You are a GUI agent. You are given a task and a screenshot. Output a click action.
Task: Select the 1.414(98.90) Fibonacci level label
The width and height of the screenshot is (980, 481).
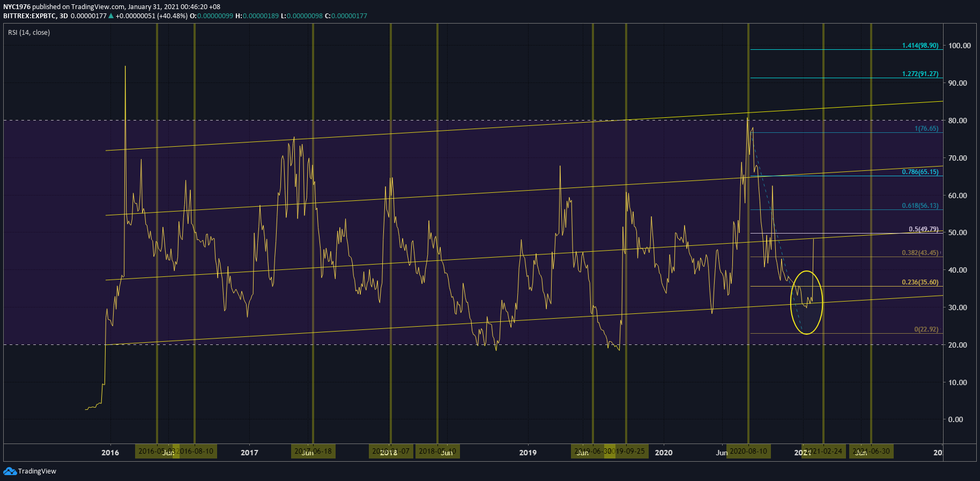tap(920, 46)
